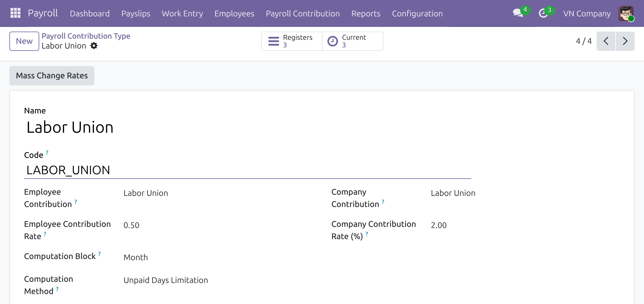
Task: Open the Work Entry menu
Action: click(x=182, y=13)
